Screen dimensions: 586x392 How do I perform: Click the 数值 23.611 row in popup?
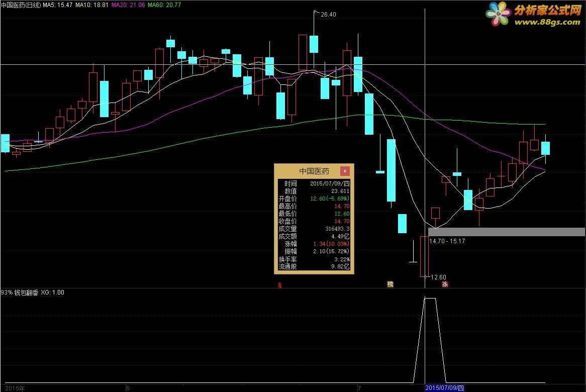point(314,191)
